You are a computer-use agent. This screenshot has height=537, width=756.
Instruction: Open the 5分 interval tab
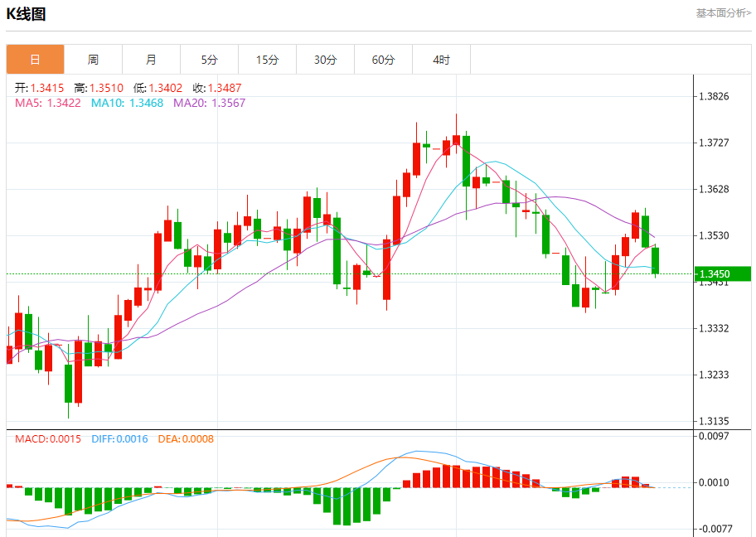(x=209, y=60)
